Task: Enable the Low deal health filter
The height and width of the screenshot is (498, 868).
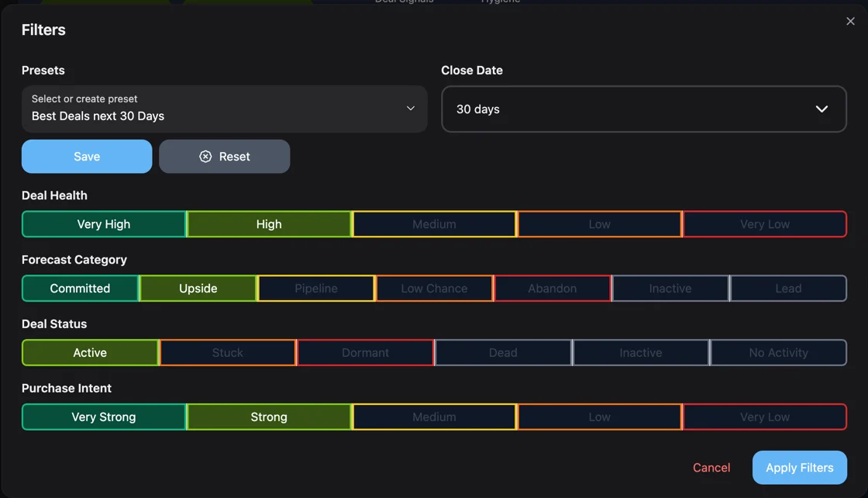Action: tap(599, 223)
